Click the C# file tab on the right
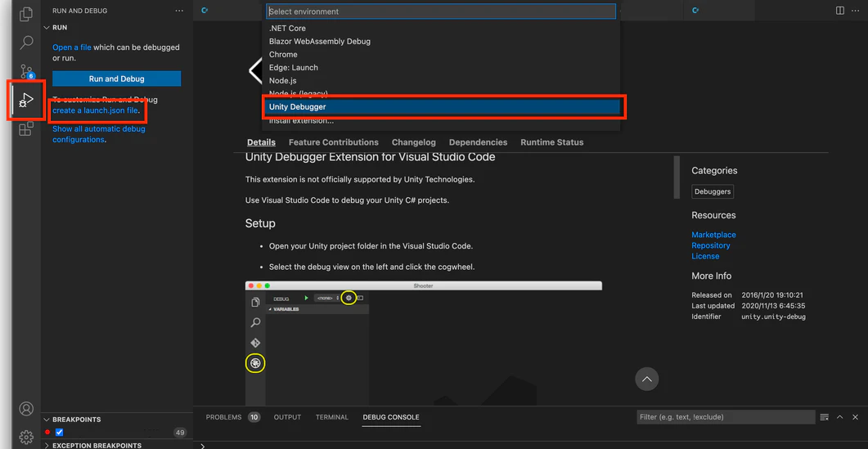The height and width of the screenshot is (449, 868). pos(696,11)
